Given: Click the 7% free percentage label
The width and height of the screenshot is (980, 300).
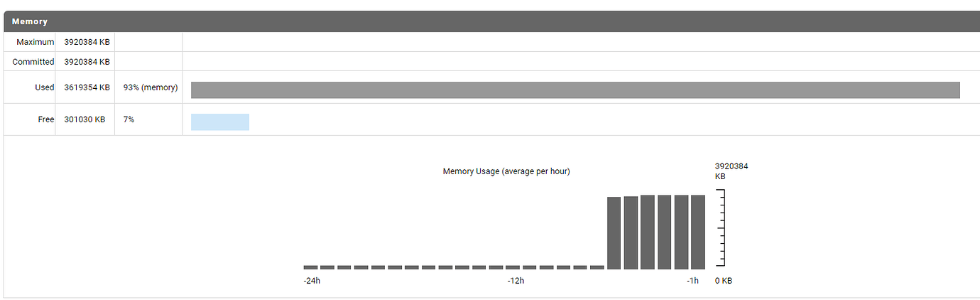Looking at the screenshot, I should 129,119.
